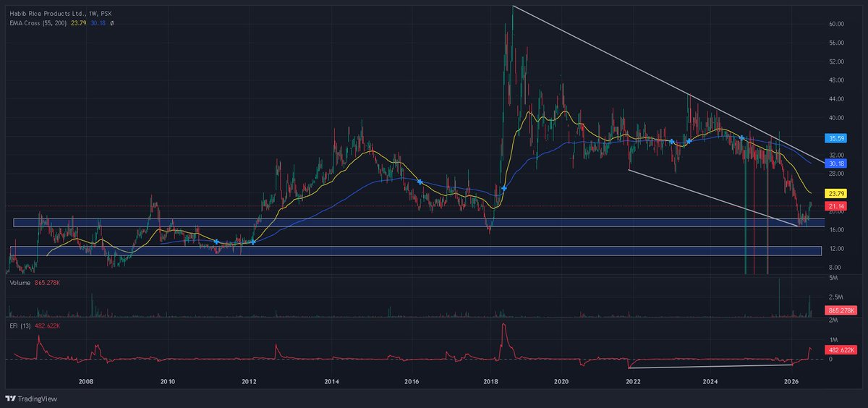Click the 5M volume axis tick
This screenshot has height=408, width=868.
coord(833,279)
